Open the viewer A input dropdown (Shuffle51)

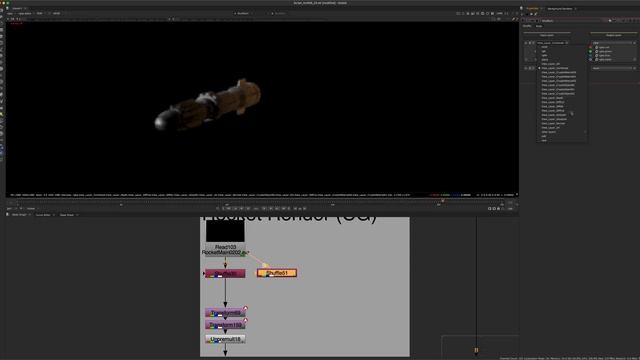(244, 13)
